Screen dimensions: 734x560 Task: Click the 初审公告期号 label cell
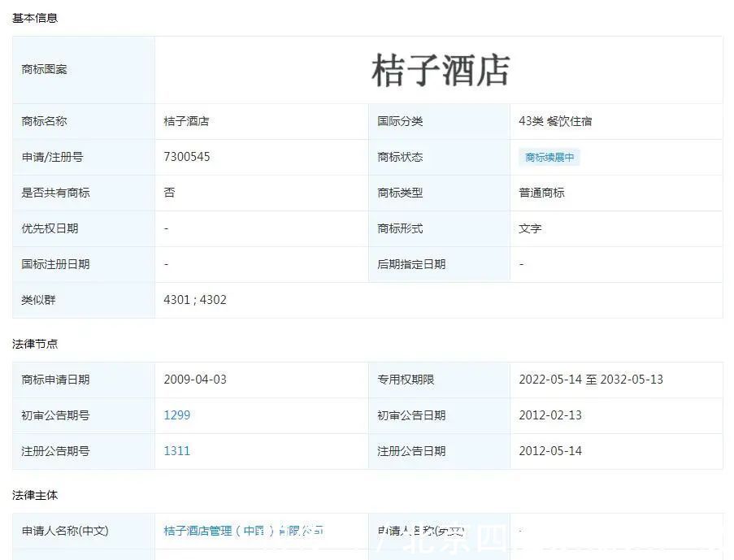tap(84, 415)
